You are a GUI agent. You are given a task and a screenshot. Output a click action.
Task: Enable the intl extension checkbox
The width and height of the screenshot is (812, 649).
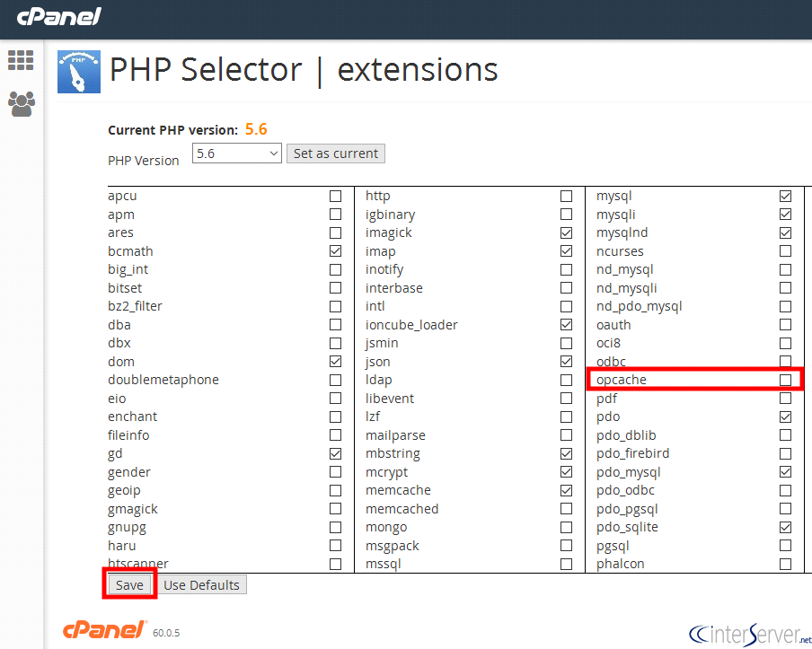coord(567,306)
